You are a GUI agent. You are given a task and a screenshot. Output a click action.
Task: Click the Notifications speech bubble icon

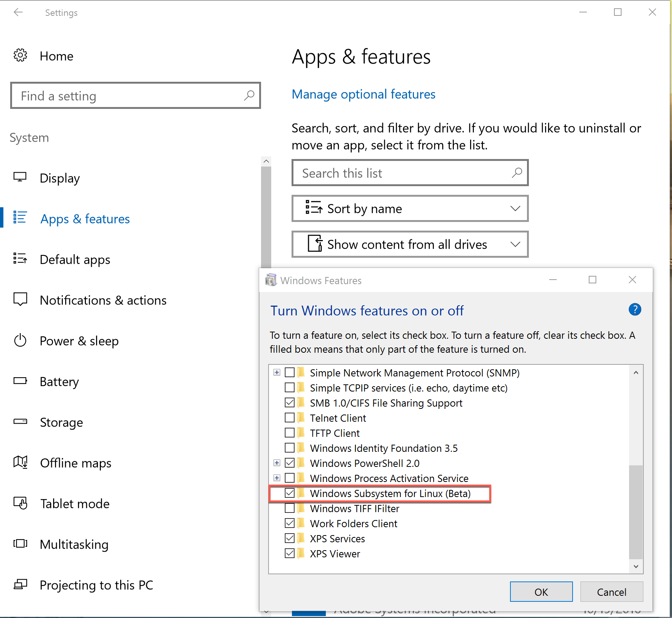click(20, 299)
